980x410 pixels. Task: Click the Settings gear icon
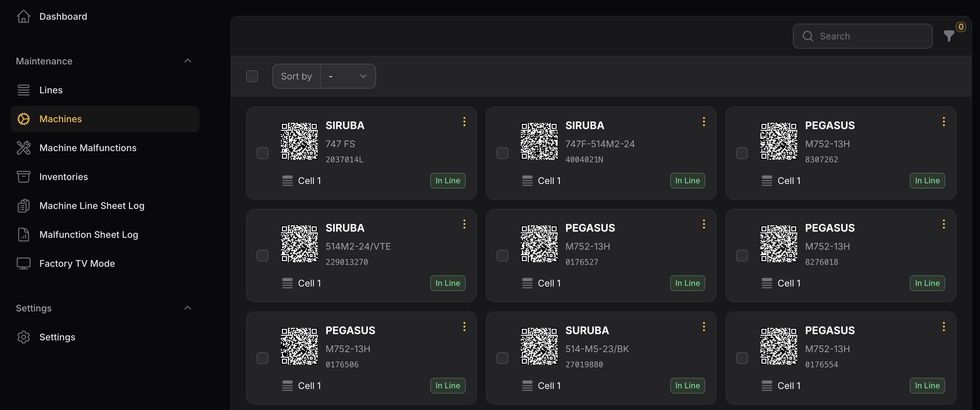tap(24, 337)
